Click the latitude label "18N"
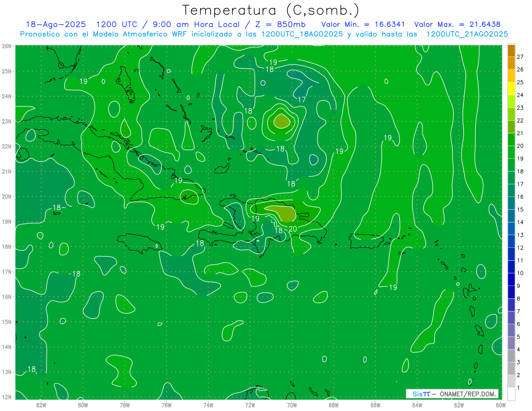 (x=7, y=247)
